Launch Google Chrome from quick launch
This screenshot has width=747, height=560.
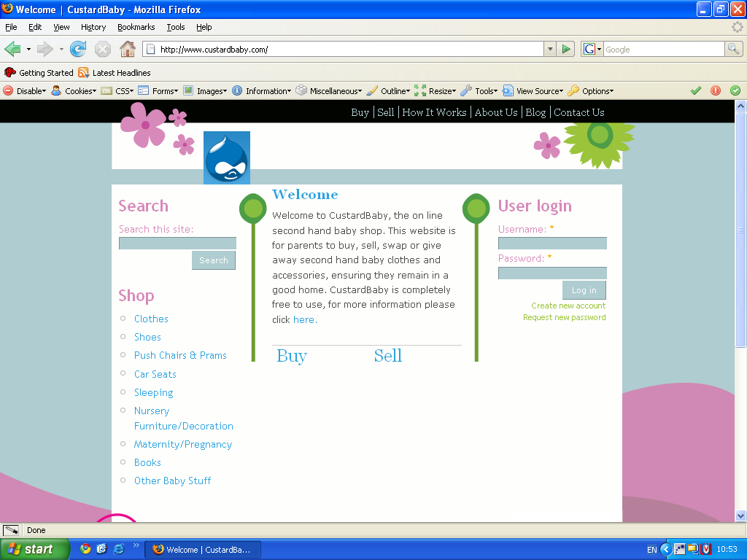click(85, 549)
